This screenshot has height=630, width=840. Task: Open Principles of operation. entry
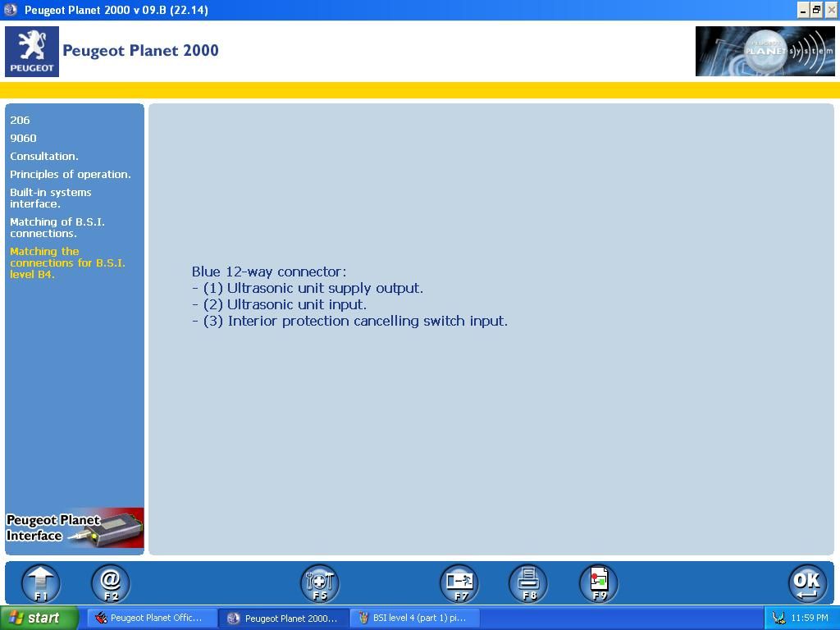point(71,175)
